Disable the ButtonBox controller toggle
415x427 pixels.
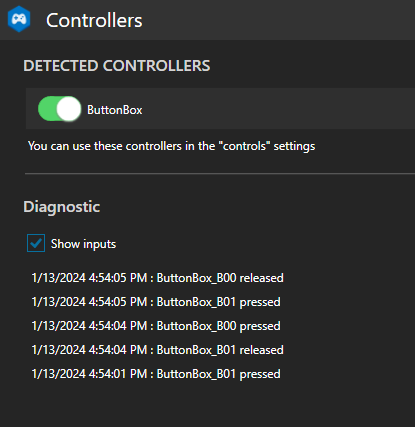click(x=60, y=109)
